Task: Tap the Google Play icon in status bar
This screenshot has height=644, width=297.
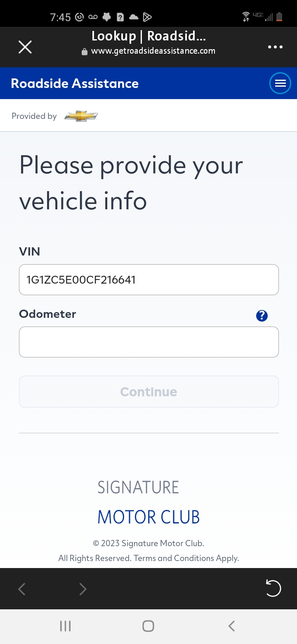Action: pos(147,17)
